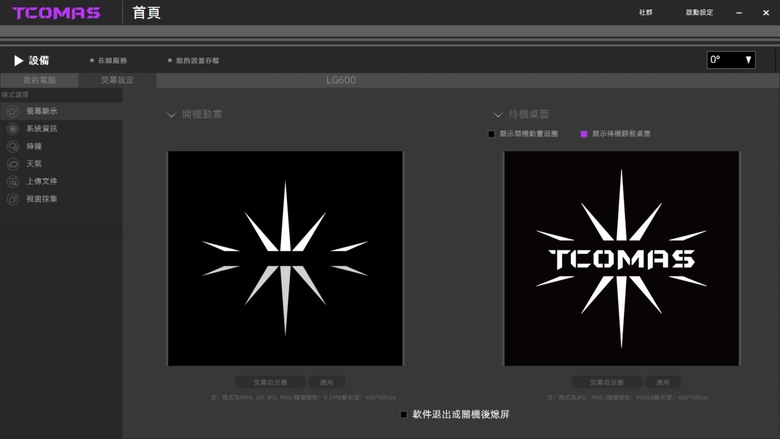Open the 上傳文件 mode entry

click(61, 181)
